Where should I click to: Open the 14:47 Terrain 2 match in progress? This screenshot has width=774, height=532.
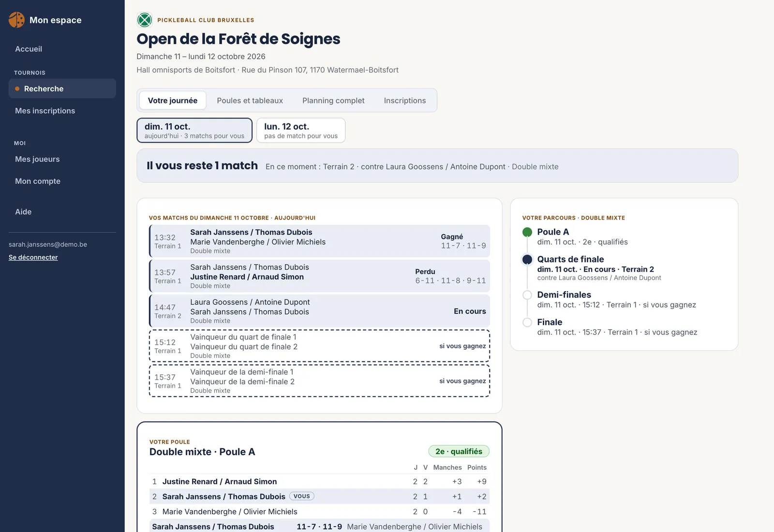[x=319, y=311]
